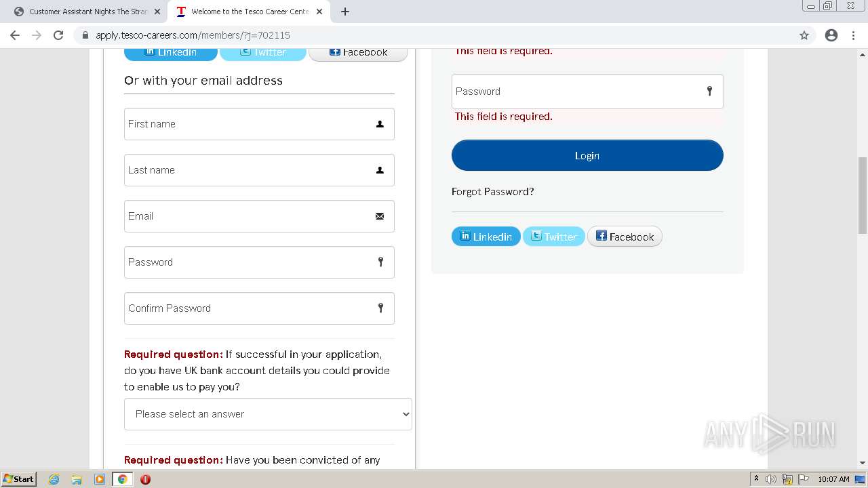This screenshot has height=488, width=868.
Task: Open the Windows Start menu
Action: pyautogui.click(x=18, y=479)
